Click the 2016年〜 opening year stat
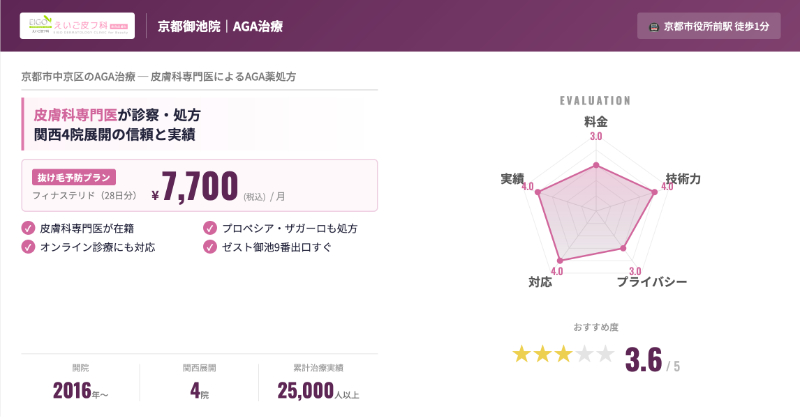Image resolution: width=800 pixels, height=418 pixels. [x=80, y=391]
